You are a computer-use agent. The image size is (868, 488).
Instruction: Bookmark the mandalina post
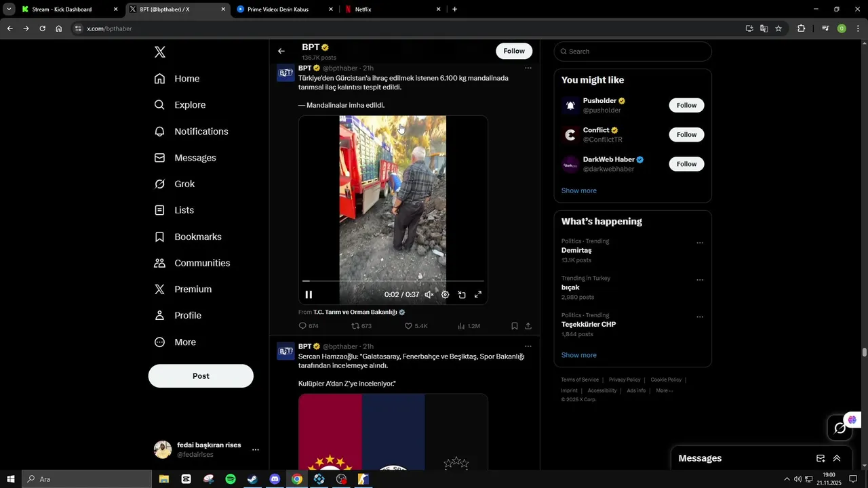coord(515,326)
